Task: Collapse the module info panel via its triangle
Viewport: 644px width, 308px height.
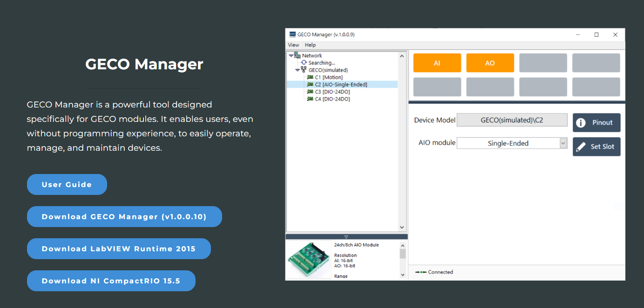Action: click(x=346, y=236)
